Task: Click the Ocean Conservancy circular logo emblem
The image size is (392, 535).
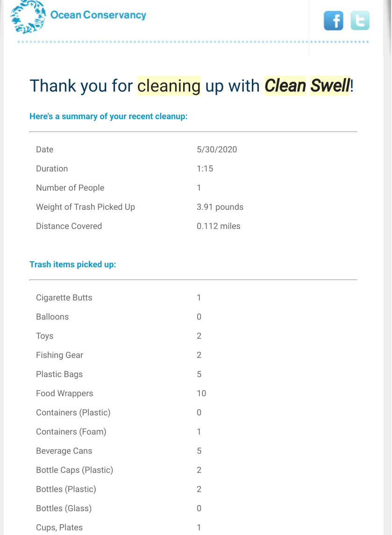Action: click(x=28, y=17)
